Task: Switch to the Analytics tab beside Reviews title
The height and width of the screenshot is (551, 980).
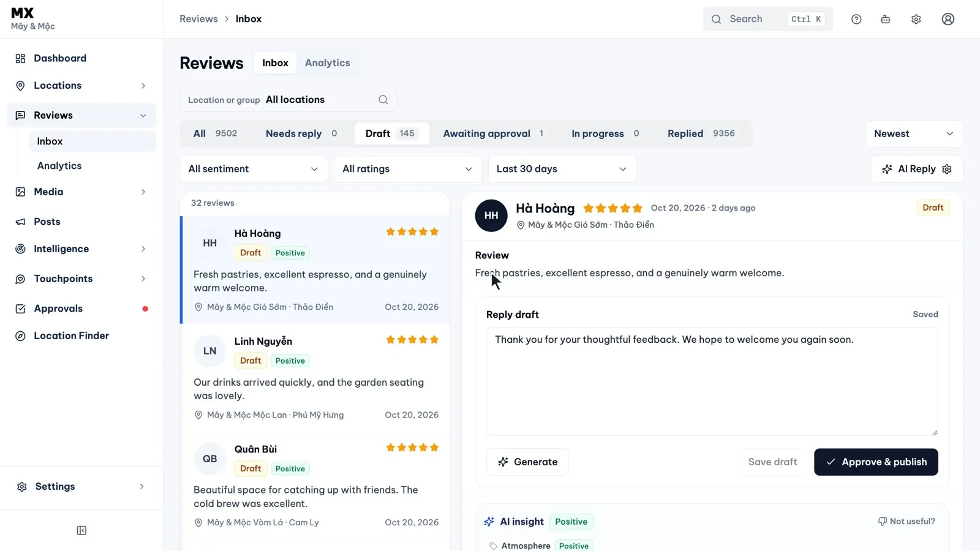Action: (328, 63)
